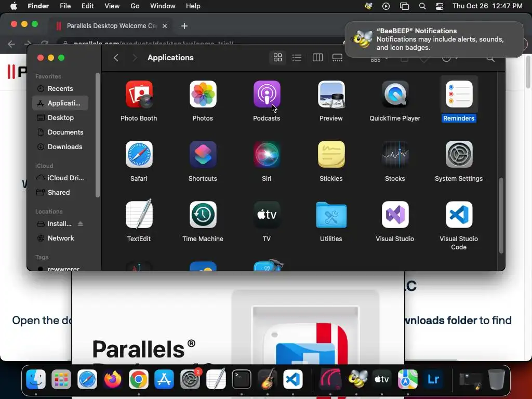Switch Finder to gallery view
532x399 pixels.
pos(337,58)
